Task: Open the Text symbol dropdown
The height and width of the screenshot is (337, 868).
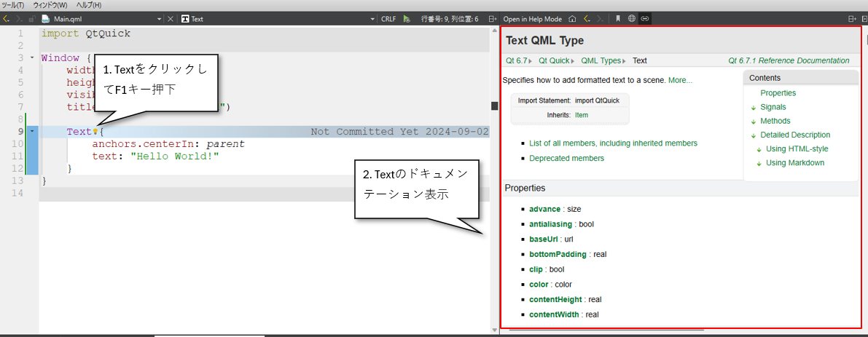Action: click(x=372, y=19)
